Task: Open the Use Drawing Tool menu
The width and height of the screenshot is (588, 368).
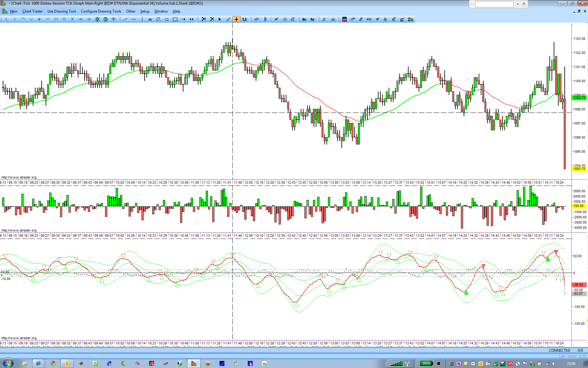Action: coord(62,11)
